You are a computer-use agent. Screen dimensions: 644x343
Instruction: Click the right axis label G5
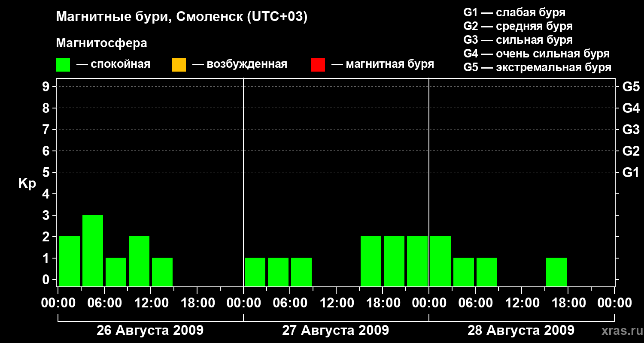coord(631,87)
